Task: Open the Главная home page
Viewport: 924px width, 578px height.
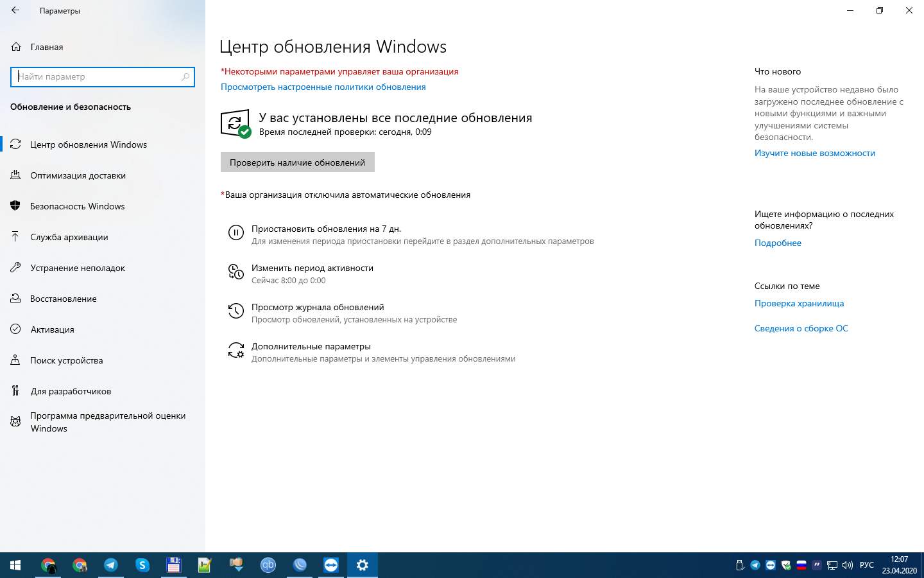Action: click(103, 47)
